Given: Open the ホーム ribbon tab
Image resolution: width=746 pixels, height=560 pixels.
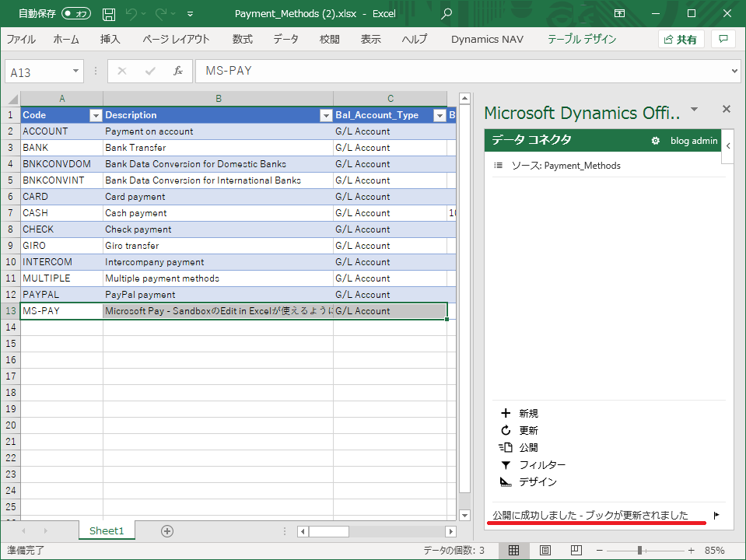Looking at the screenshot, I should pyautogui.click(x=66, y=39).
